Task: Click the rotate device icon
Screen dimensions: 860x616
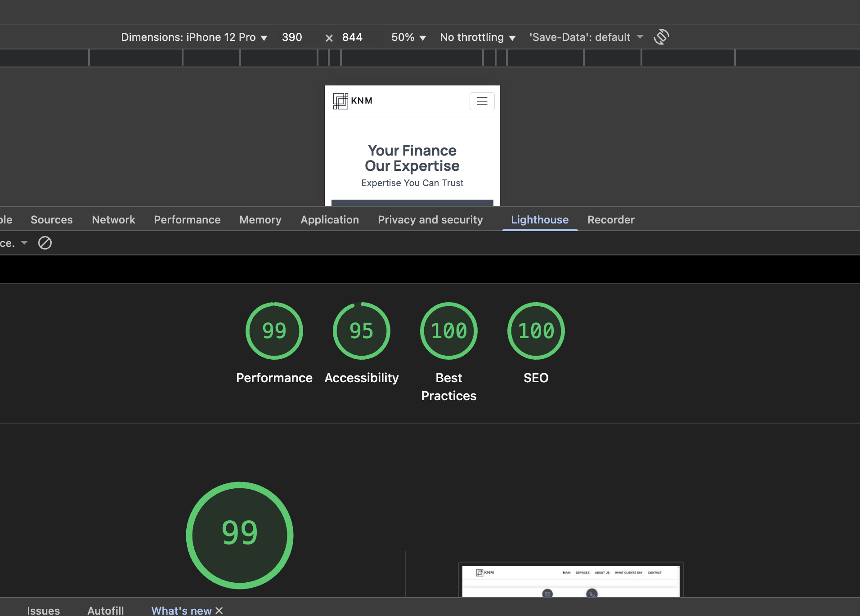Action: 661,37
